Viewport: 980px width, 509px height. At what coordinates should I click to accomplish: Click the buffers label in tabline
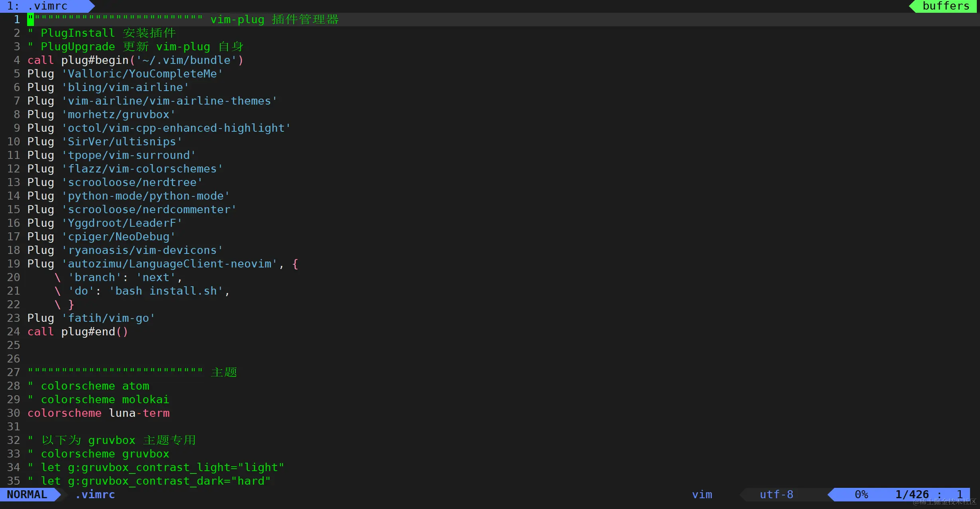(946, 6)
